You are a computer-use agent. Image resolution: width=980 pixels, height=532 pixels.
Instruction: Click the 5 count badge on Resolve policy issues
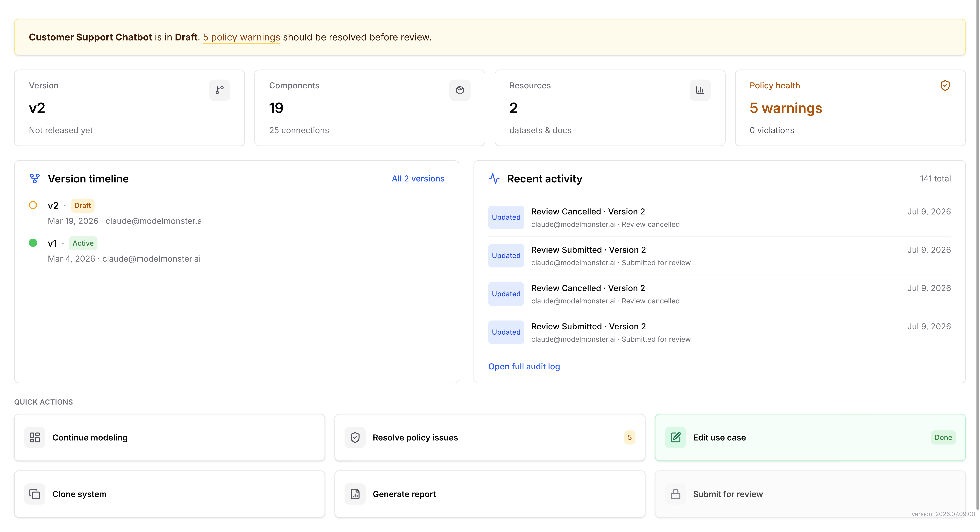630,437
